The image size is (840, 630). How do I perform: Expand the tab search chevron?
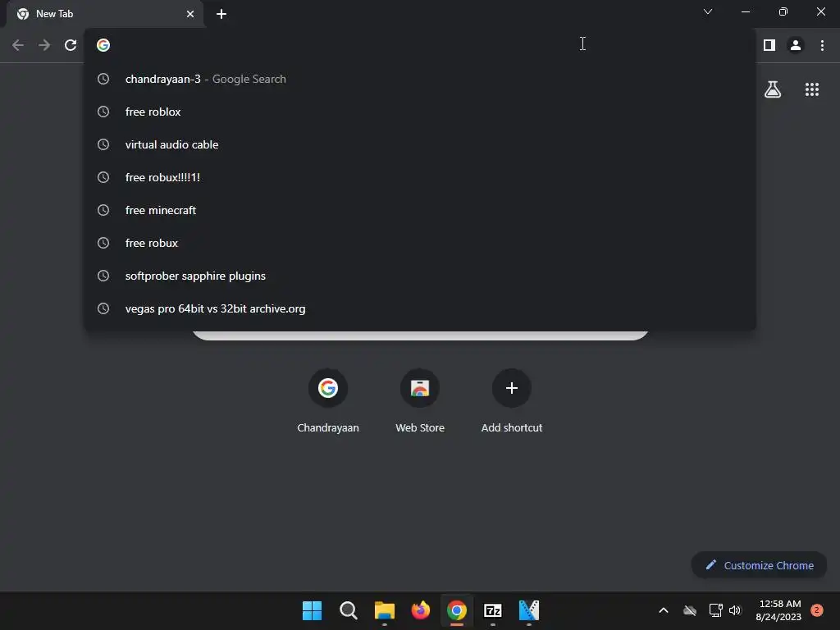(708, 11)
